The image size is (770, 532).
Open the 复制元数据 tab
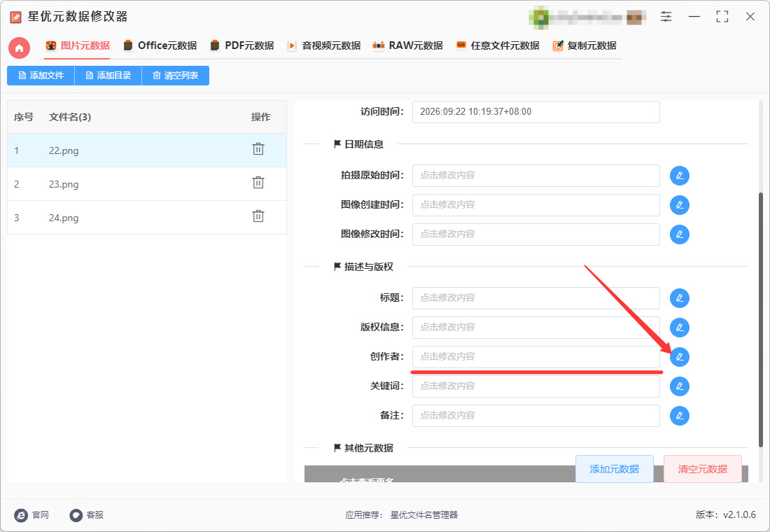pos(584,45)
